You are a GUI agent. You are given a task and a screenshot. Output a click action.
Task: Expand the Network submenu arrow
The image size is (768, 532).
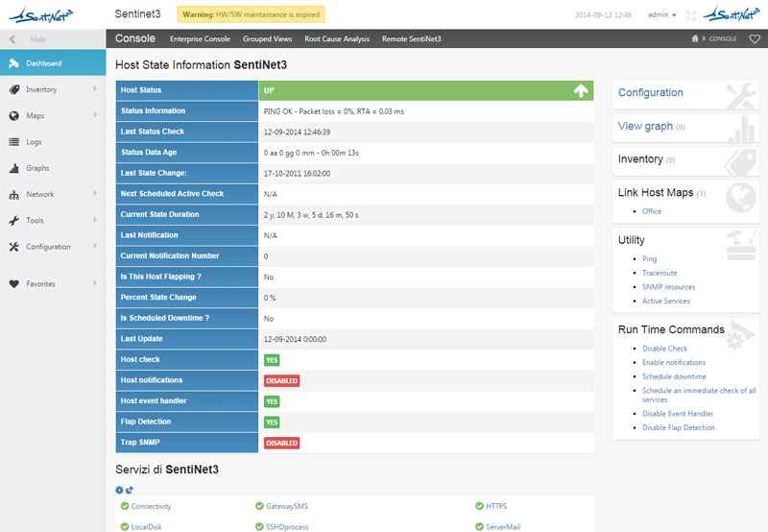click(95, 194)
